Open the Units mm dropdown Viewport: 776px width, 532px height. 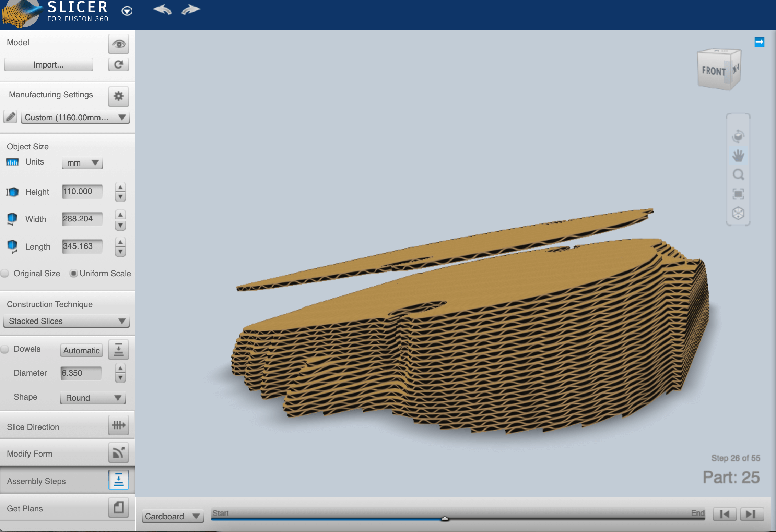[x=82, y=162]
